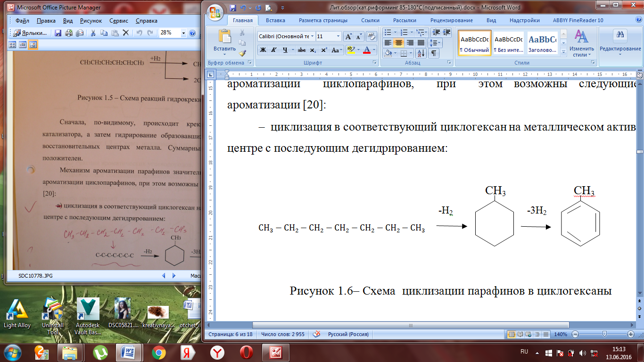644x362 pixels.
Task: Open the Сервис menu in Picture Manager
Action: tap(118, 21)
